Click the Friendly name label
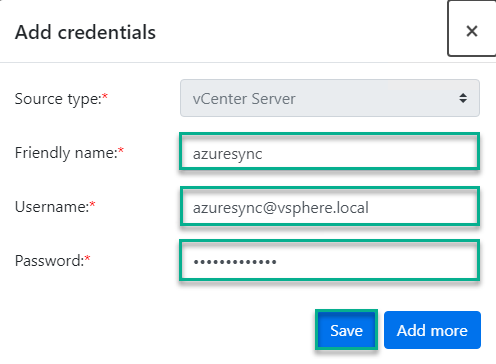The height and width of the screenshot is (364, 496). (69, 153)
